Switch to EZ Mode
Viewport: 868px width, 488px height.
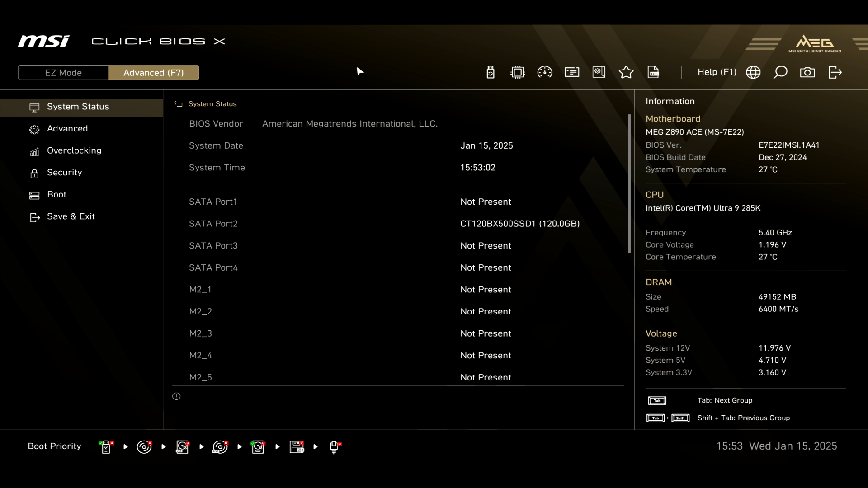click(x=63, y=73)
